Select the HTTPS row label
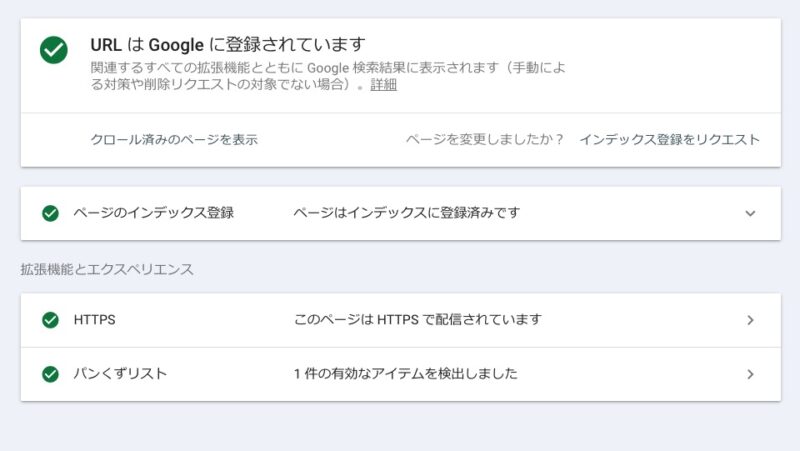This screenshot has height=451, width=800. tap(94, 320)
